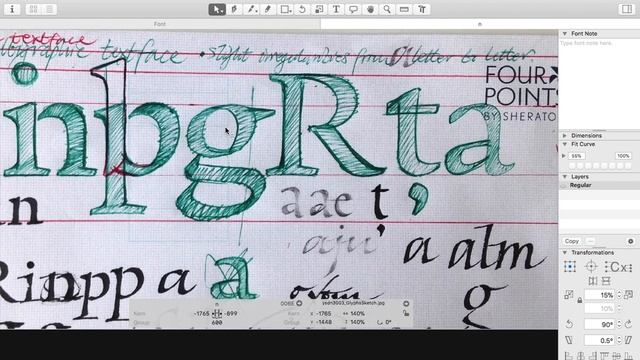The width and height of the screenshot is (640, 360).
Task: Click last Fit Curve preset square
Action: [x=628, y=166]
